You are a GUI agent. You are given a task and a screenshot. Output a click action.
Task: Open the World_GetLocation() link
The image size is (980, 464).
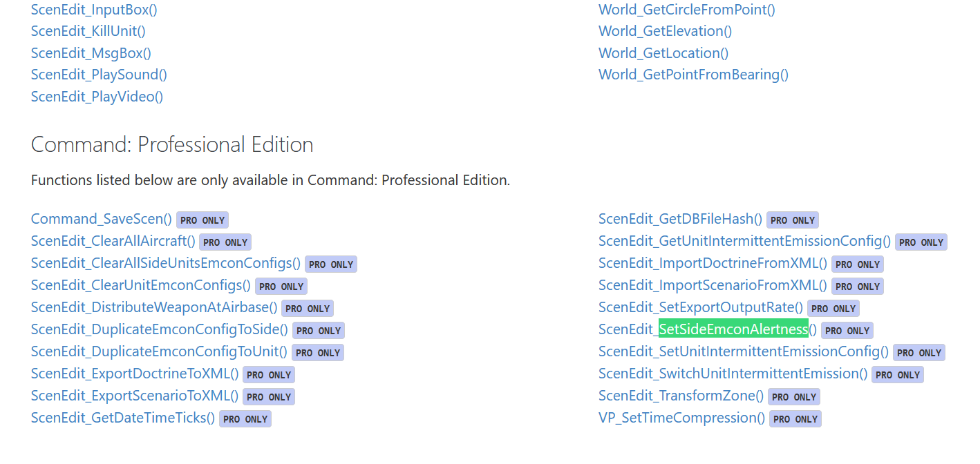(663, 53)
